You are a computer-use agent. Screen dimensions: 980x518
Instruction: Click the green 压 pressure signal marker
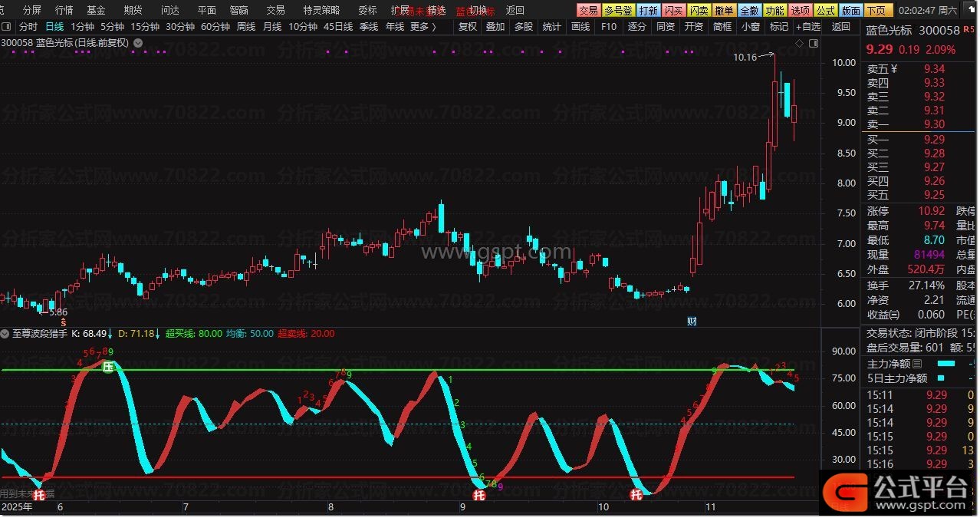pos(109,367)
